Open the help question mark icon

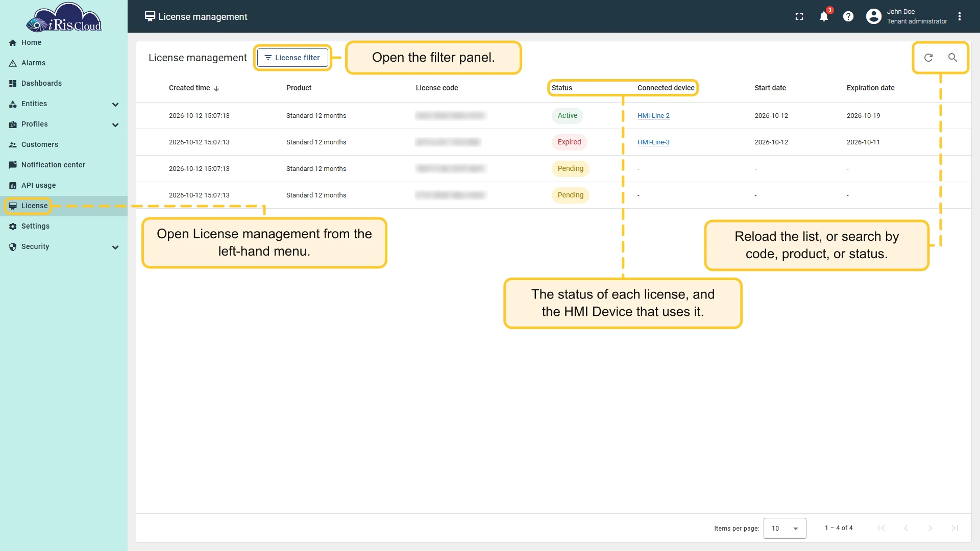click(x=848, y=16)
